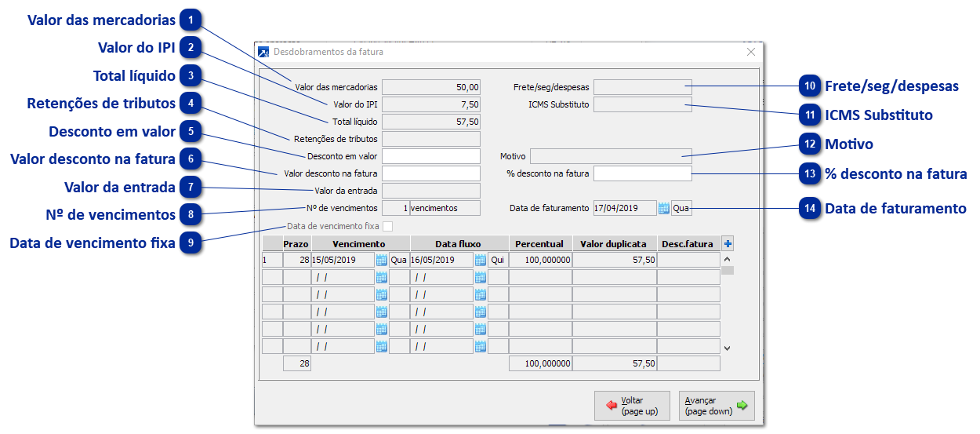
Task: Click the Valor do IPI field showing 7,50
Action: 431,104
